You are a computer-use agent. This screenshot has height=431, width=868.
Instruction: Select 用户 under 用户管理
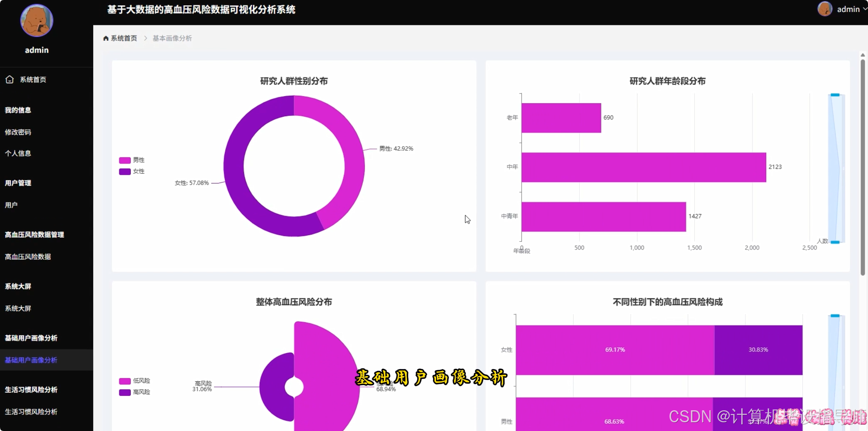click(x=11, y=205)
